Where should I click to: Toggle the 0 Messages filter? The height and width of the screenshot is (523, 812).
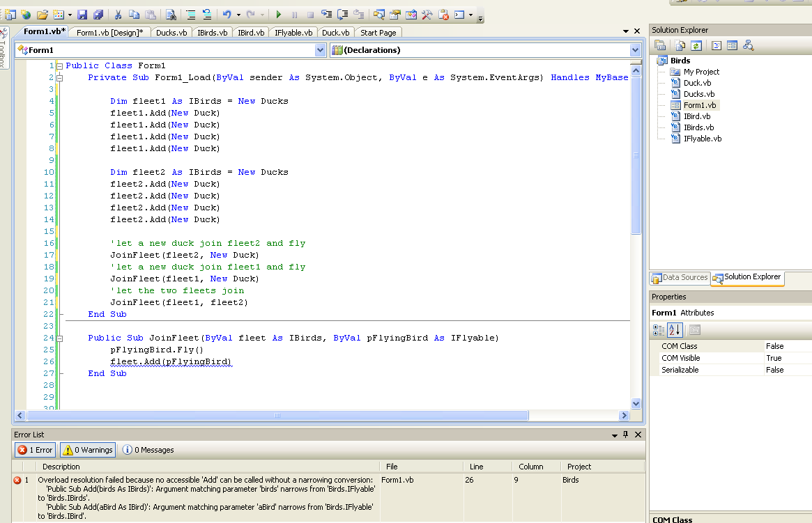point(148,449)
